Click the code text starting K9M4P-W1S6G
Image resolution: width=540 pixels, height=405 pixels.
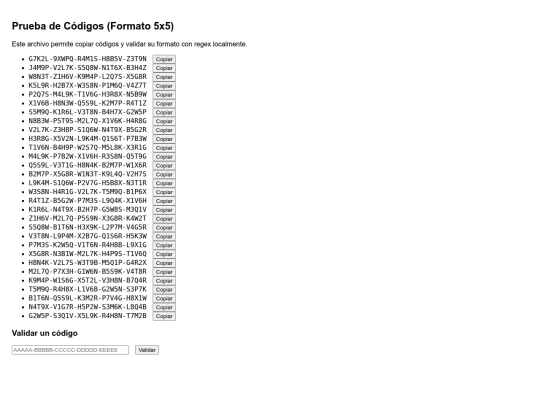pyautogui.click(x=87, y=281)
